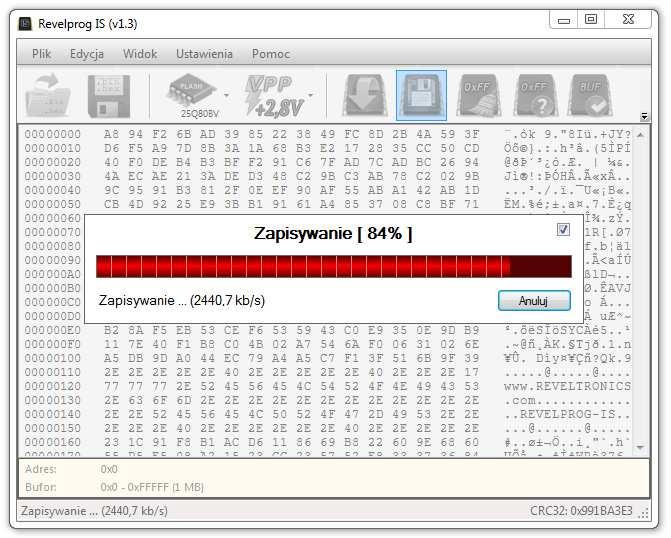Click ASCII text www.REVELTRONICS

[x=567, y=386]
